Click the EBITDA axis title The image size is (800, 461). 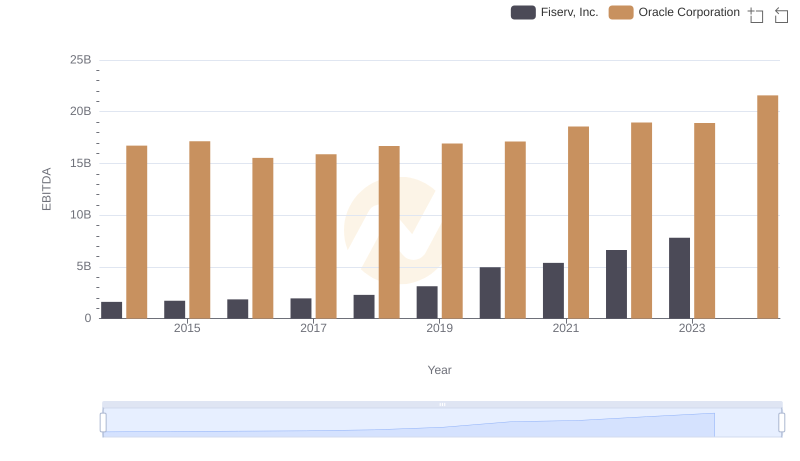tap(46, 189)
